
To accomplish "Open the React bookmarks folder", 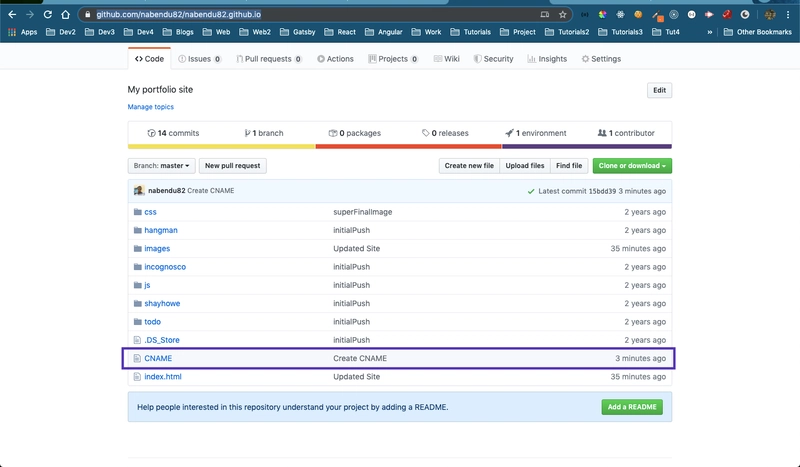I will [x=340, y=32].
